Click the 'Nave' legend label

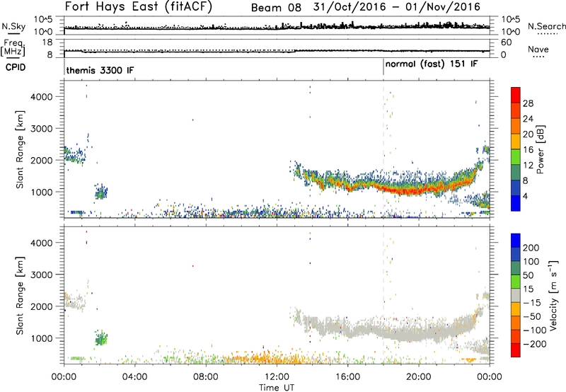pos(538,49)
